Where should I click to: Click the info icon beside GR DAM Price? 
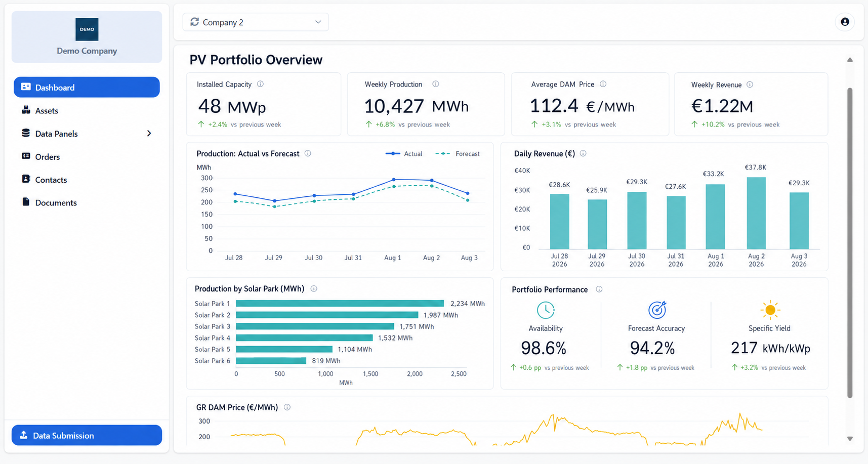click(x=287, y=407)
